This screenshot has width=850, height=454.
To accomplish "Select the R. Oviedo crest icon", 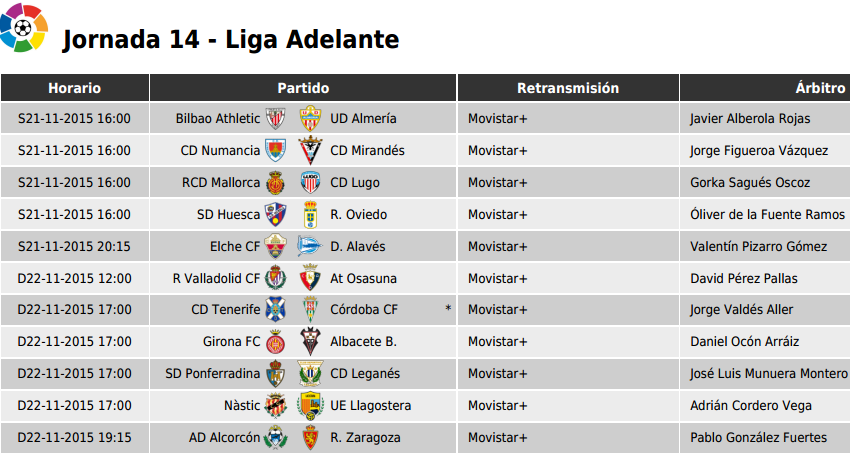I will (310, 214).
